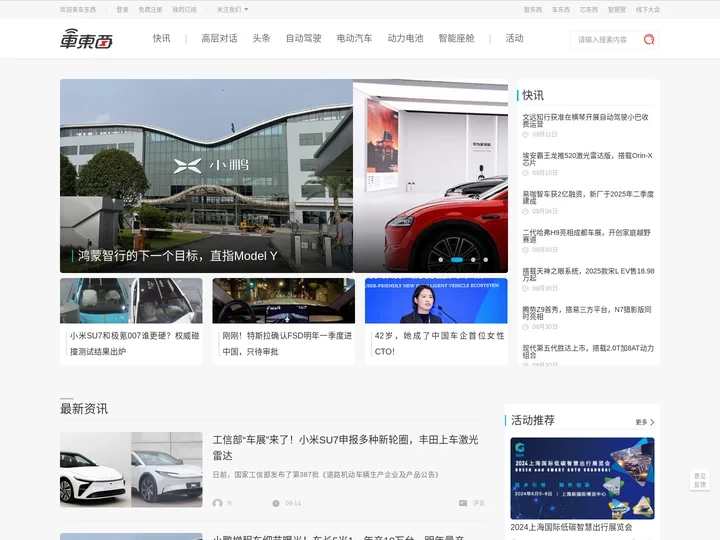Open 易咖智车获2亿融资 news flash

pos(588,197)
